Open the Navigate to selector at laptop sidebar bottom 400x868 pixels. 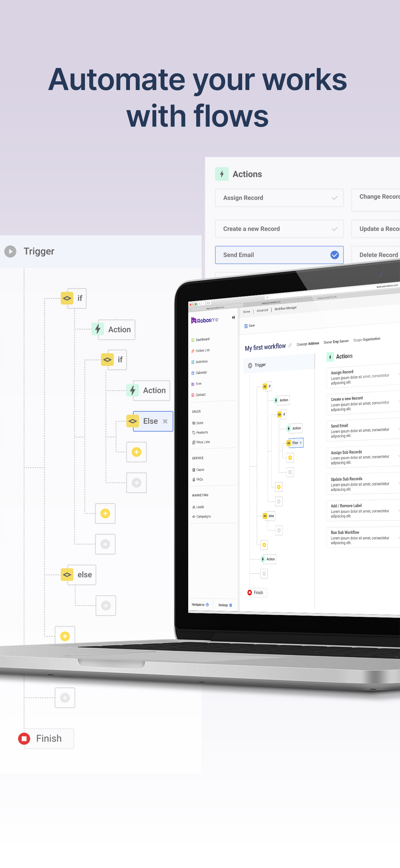tap(200, 604)
